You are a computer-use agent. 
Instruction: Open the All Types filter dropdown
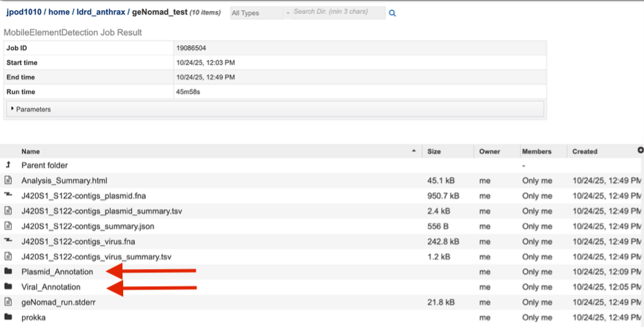[x=257, y=13]
